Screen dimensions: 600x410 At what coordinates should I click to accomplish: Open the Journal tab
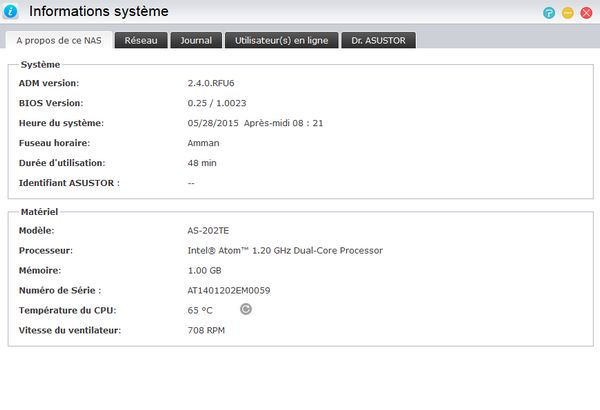click(196, 40)
